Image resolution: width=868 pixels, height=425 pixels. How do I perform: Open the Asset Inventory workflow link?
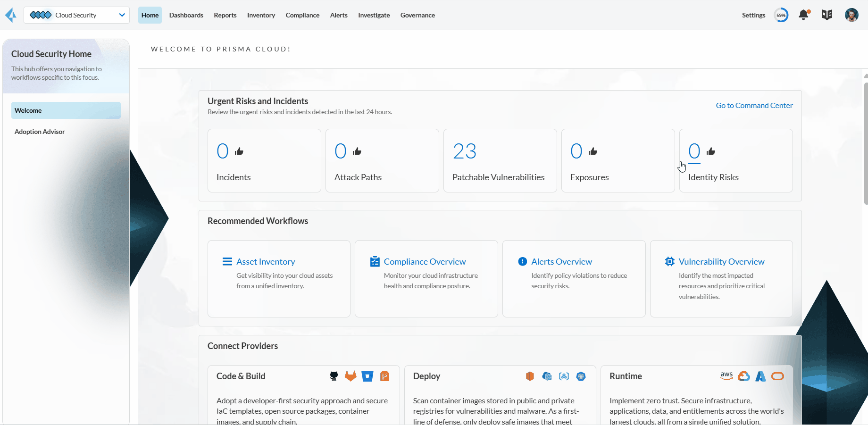click(266, 262)
